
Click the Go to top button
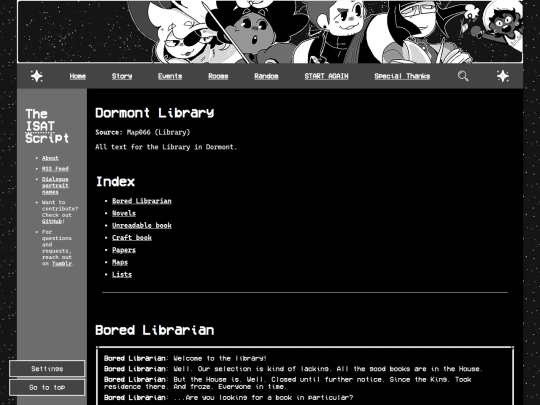click(x=47, y=387)
